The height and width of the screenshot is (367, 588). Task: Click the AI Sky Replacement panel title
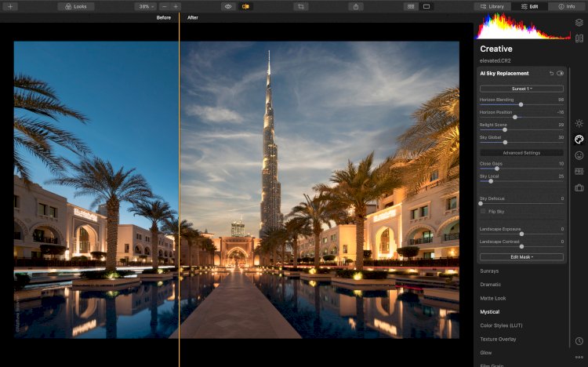click(504, 74)
